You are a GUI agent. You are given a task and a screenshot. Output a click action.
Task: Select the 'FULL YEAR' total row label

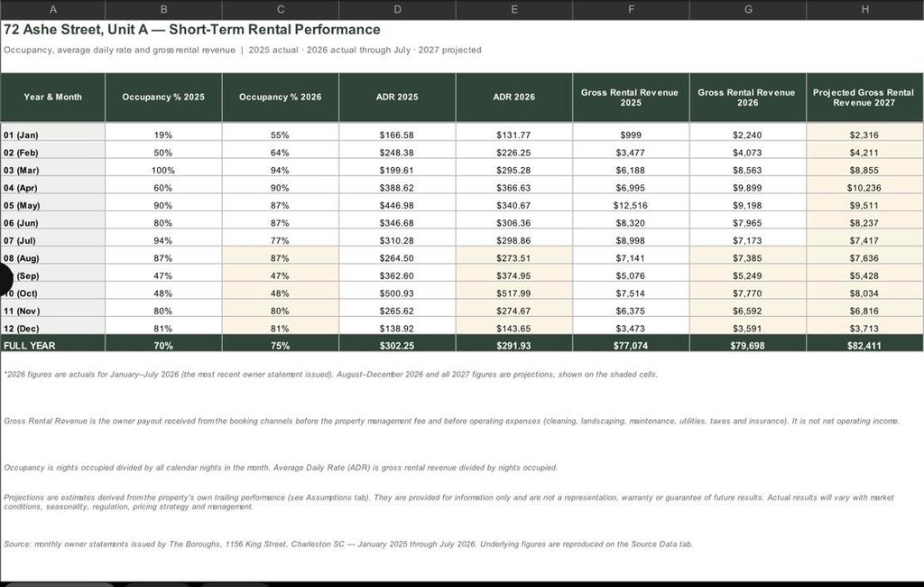[53, 345]
